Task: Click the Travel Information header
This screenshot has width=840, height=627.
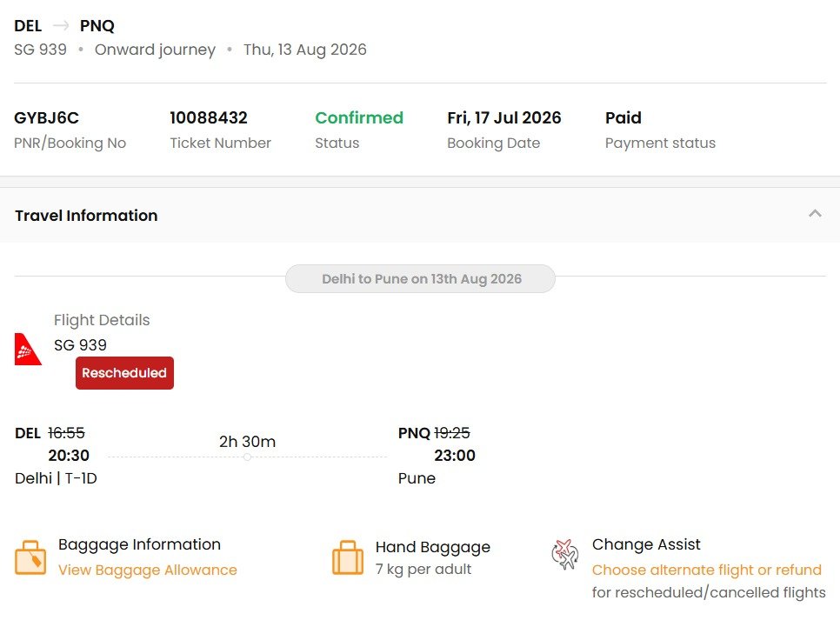Action: 86,216
